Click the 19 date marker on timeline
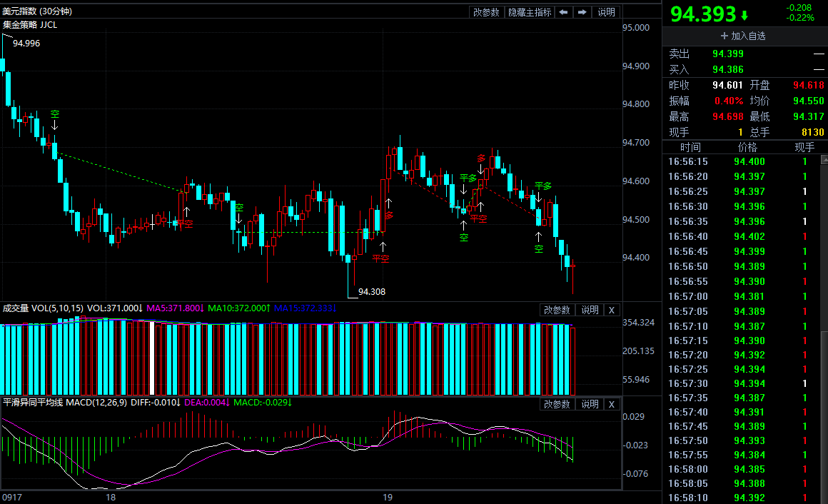The height and width of the screenshot is (504, 828). coord(388,497)
